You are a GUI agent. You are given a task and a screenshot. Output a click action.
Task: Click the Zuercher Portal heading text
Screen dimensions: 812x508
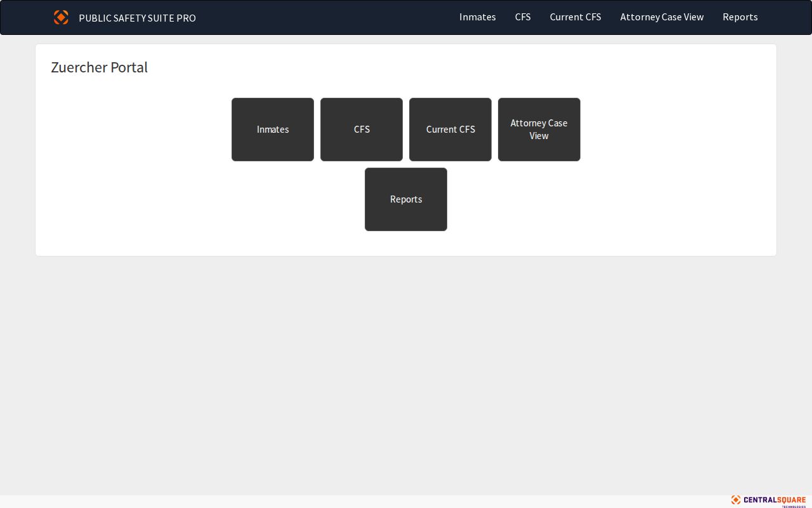(x=99, y=67)
